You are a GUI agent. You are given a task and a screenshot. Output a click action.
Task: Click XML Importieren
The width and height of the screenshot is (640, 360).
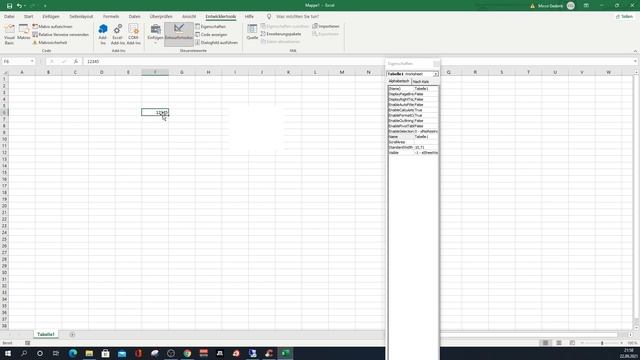click(326, 26)
